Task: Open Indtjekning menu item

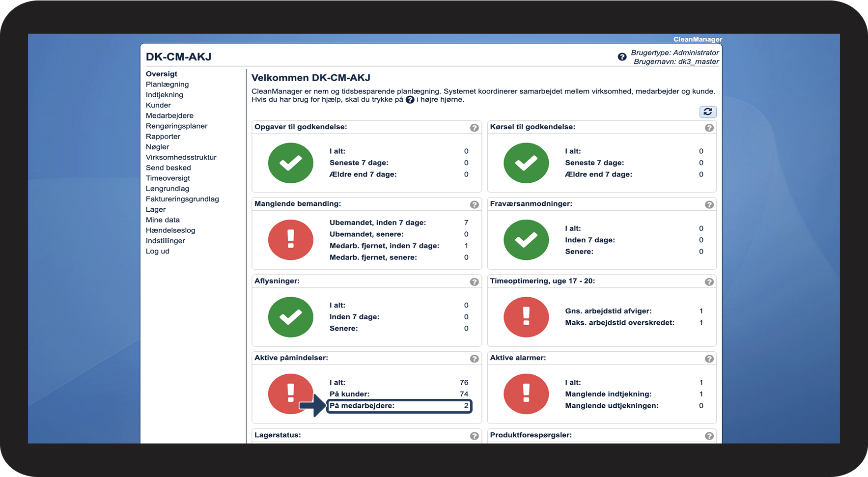Action: tap(165, 95)
